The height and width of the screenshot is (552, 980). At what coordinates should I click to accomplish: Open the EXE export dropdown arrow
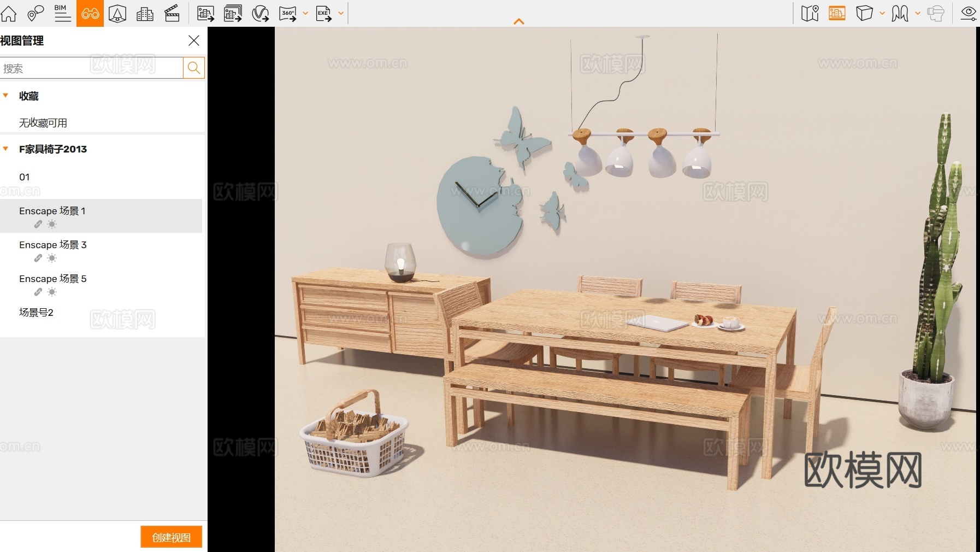pos(341,13)
